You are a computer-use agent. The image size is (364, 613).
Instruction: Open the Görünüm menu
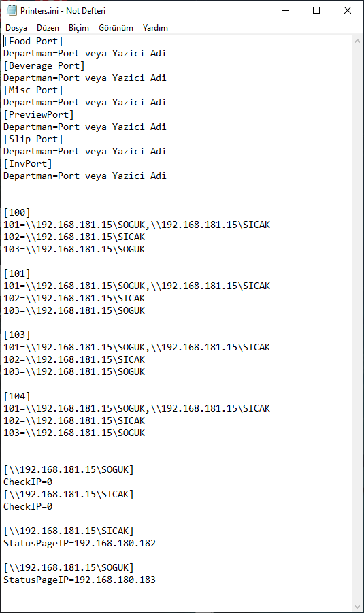coord(116,28)
